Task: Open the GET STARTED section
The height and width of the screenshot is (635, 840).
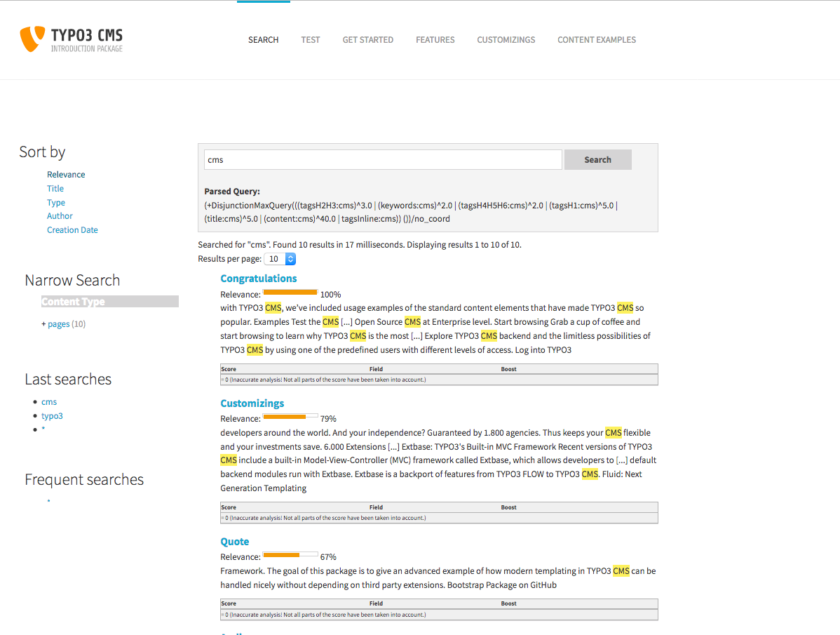Action: (x=367, y=40)
